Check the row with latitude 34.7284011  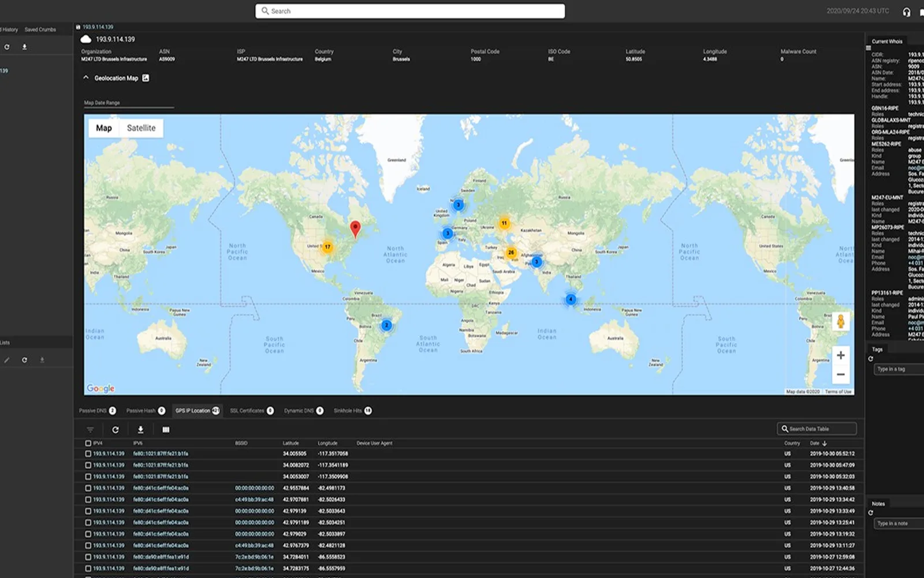(x=88, y=557)
